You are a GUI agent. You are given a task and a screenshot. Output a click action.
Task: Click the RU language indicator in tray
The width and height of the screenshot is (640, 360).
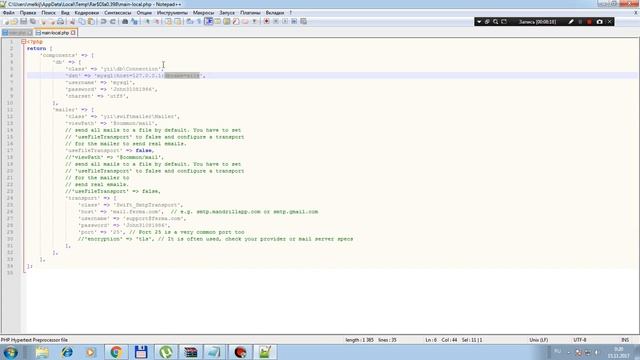tap(557, 352)
